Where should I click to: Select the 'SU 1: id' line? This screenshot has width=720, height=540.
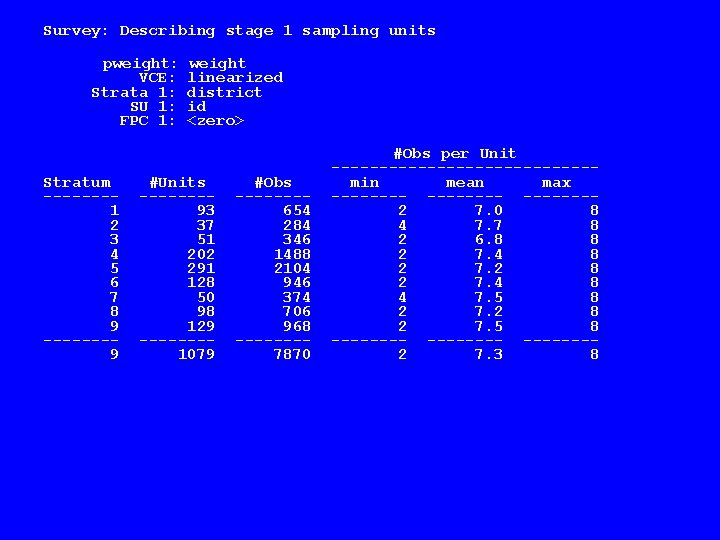[168, 107]
